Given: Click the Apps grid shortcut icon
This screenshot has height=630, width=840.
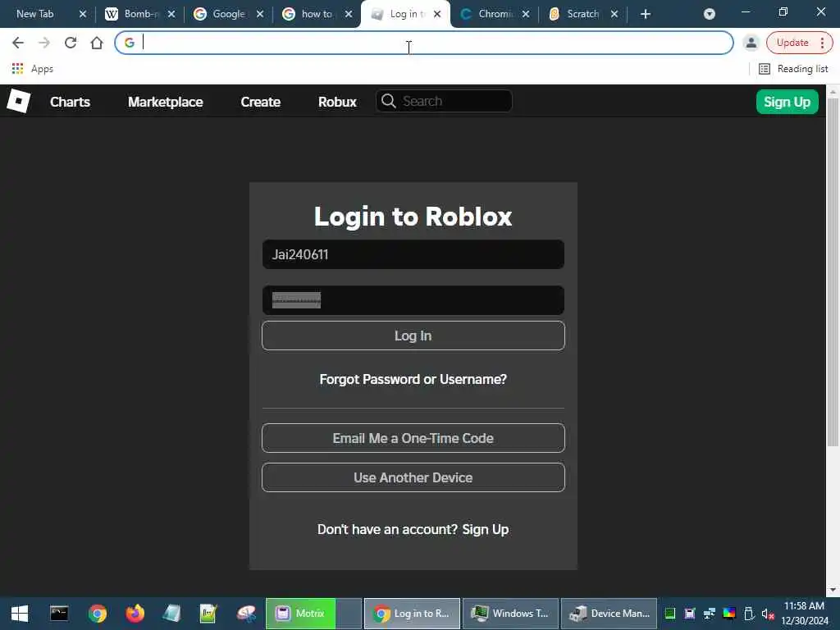Looking at the screenshot, I should coord(17,69).
